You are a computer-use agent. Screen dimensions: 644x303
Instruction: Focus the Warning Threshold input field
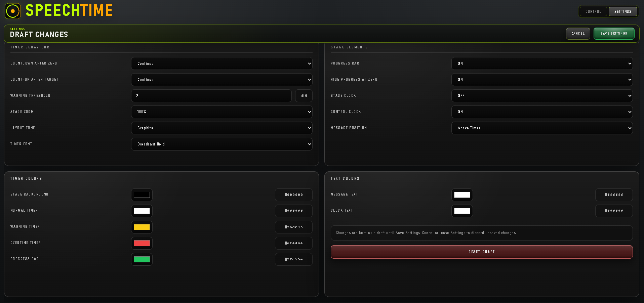coord(211,96)
